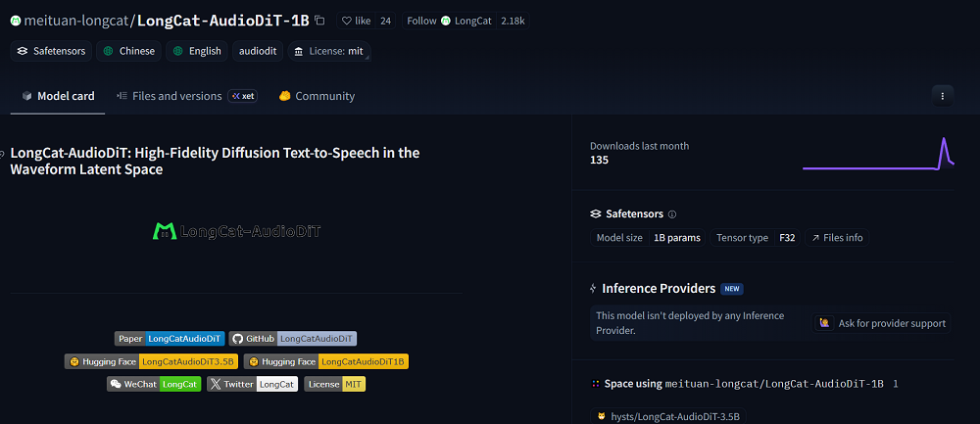Image resolution: width=980 pixels, height=424 pixels.
Task: Click the heart like button
Action: [357, 21]
